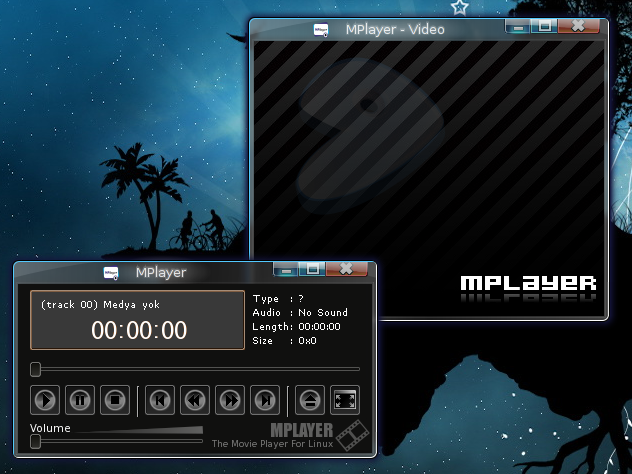632x474 pixels.
Task: Click the 'Type : ?' info line
Action: click(x=278, y=299)
